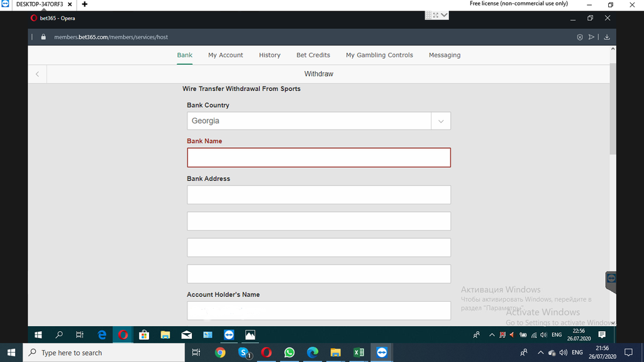The image size is (644, 362).
Task: Open local clock showing 21:56
Action: tap(602, 353)
